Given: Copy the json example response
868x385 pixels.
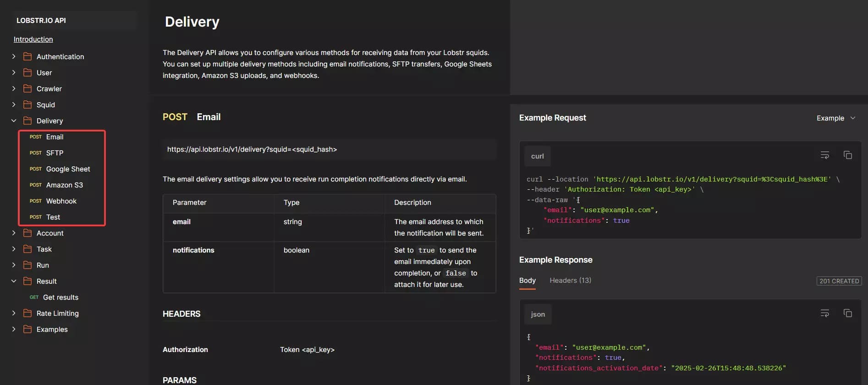Looking at the screenshot, I should click(x=847, y=313).
